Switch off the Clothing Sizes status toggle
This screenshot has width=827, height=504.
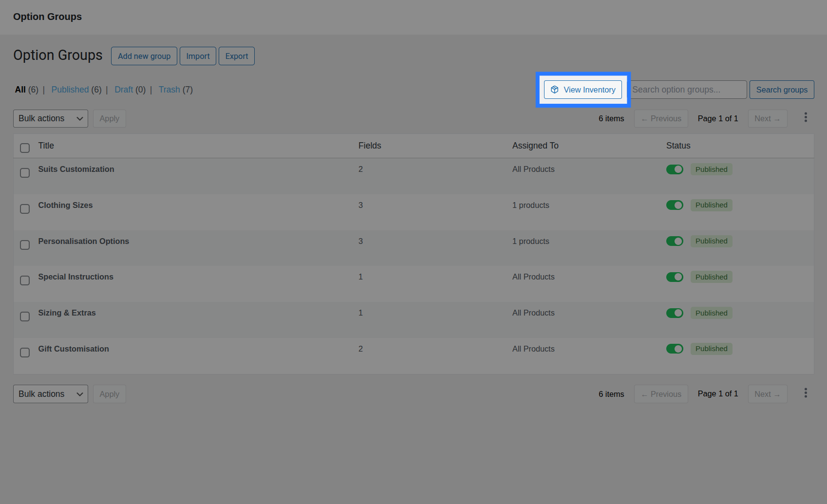[675, 205]
